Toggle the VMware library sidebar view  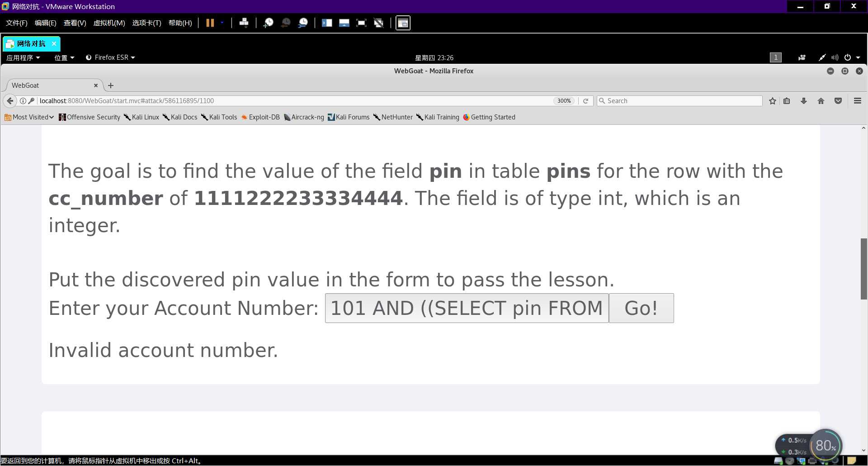(x=327, y=23)
